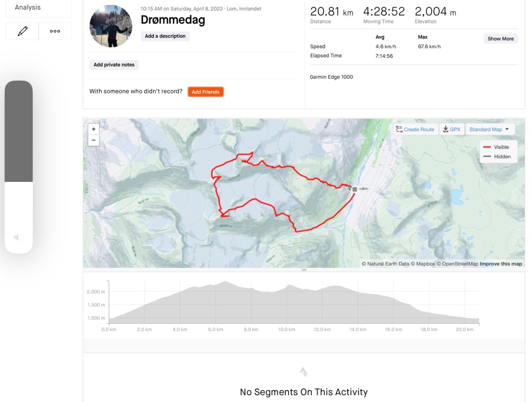Click the Improve this map link
This screenshot has height=402, width=532.
(x=501, y=264)
